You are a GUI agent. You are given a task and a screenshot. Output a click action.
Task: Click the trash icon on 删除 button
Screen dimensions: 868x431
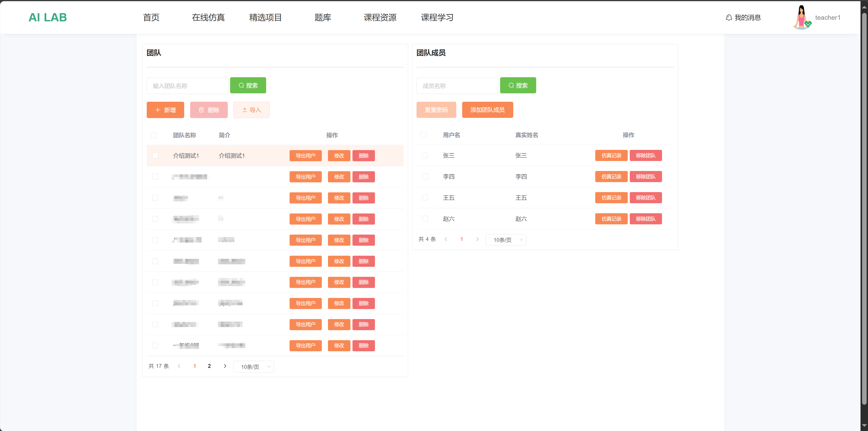click(x=201, y=110)
